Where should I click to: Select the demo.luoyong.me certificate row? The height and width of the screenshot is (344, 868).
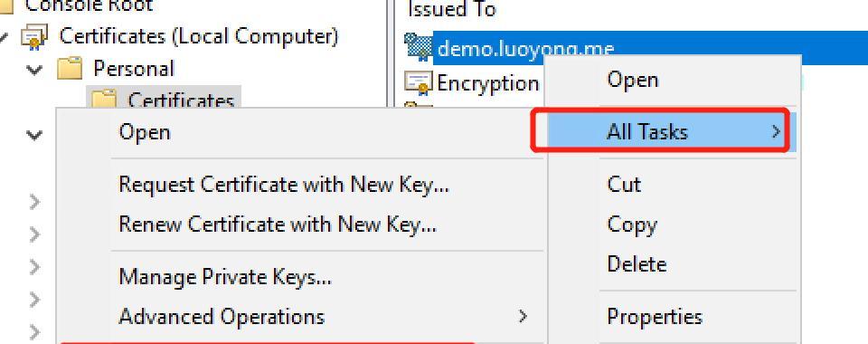coord(636,48)
